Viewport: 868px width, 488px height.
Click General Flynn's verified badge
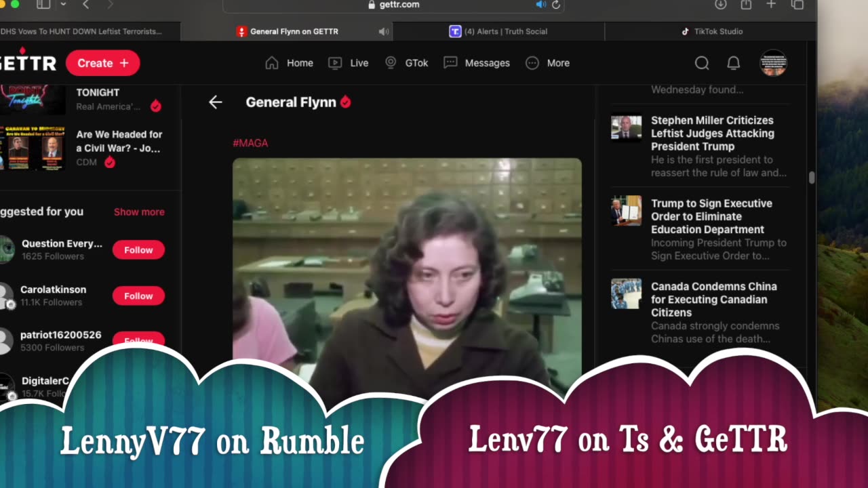tap(346, 102)
